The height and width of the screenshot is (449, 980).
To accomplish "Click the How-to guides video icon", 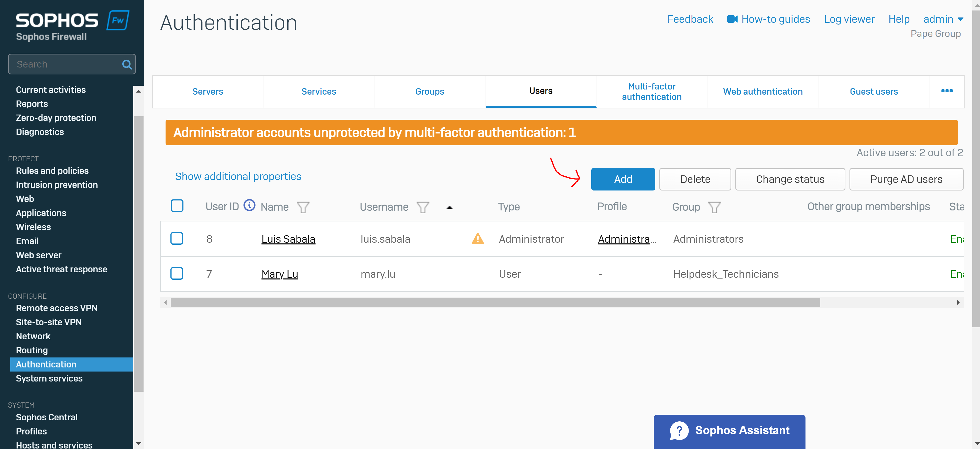I will (x=732, y=19).
